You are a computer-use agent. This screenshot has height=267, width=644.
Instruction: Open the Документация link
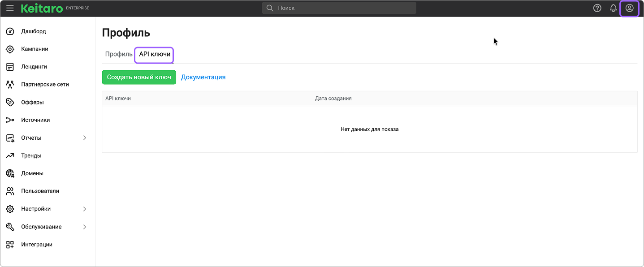(x=203, y=77)
